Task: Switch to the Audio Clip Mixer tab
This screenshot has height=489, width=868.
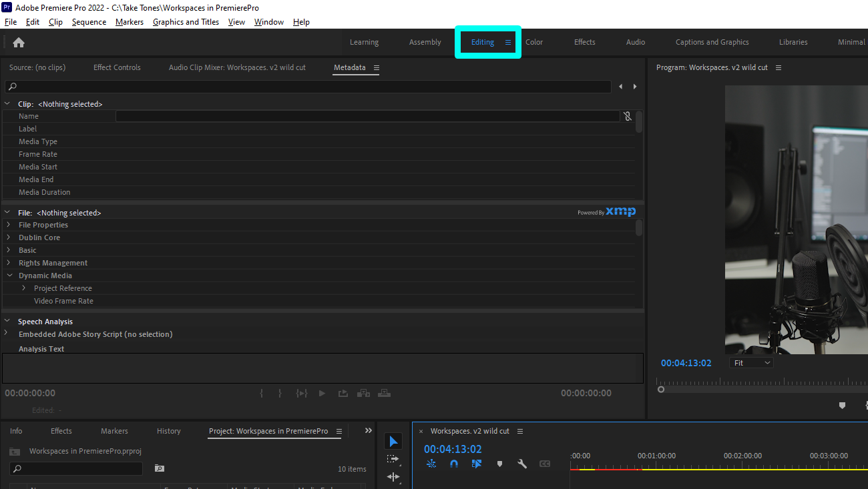Action: point(237,67)
